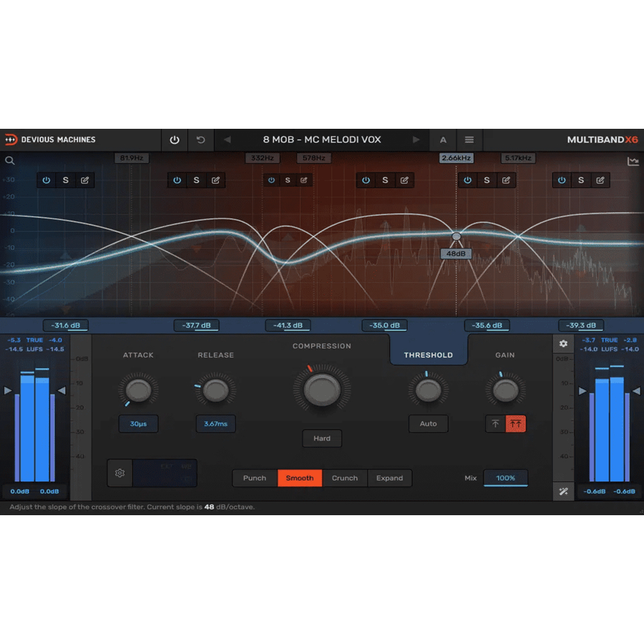Open the gear settings beside sidechain panel

tap(120, 473)
